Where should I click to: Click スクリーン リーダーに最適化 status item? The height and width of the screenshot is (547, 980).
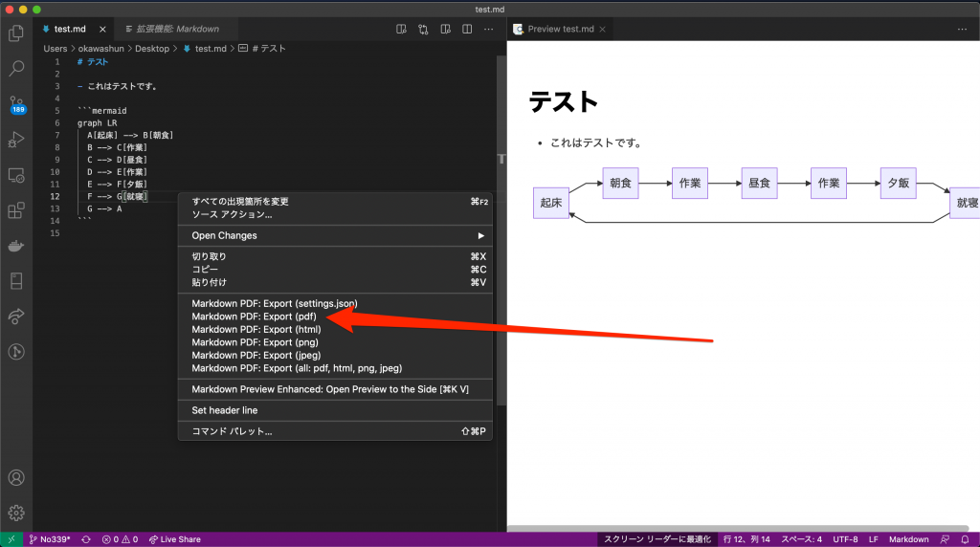coord(657,539)
